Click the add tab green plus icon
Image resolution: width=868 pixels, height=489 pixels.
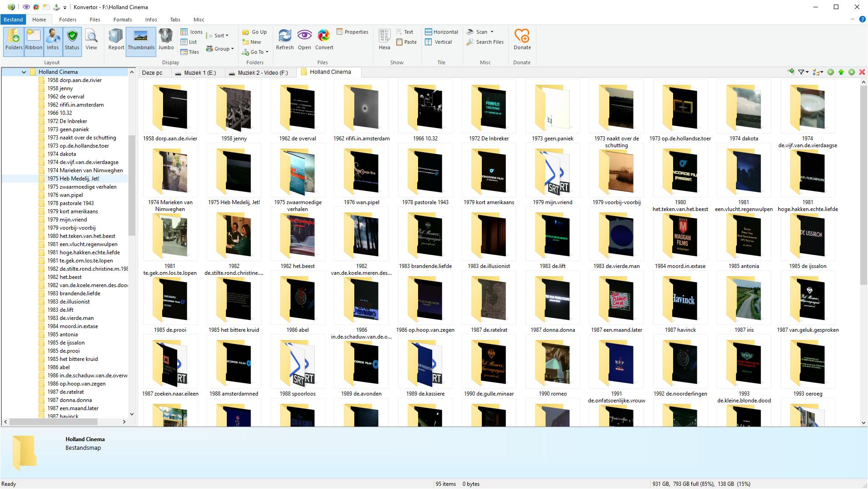pyautogui.click(x=791, y=72)
